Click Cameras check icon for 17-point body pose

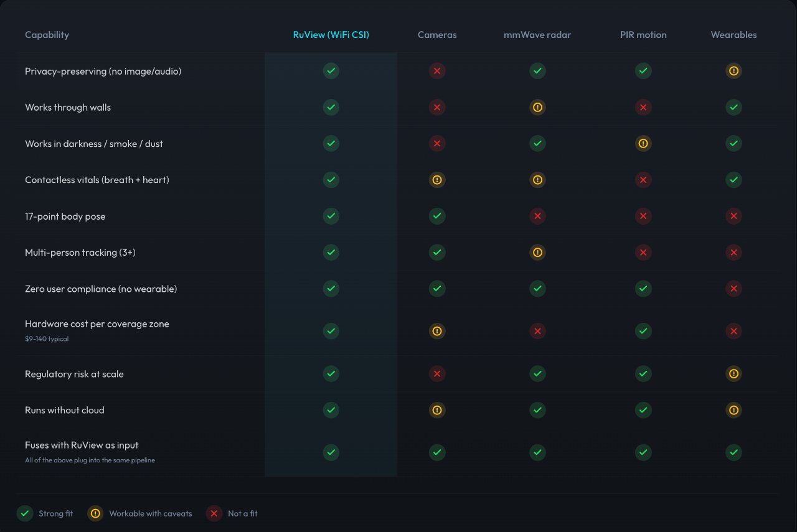coord(437,217)
